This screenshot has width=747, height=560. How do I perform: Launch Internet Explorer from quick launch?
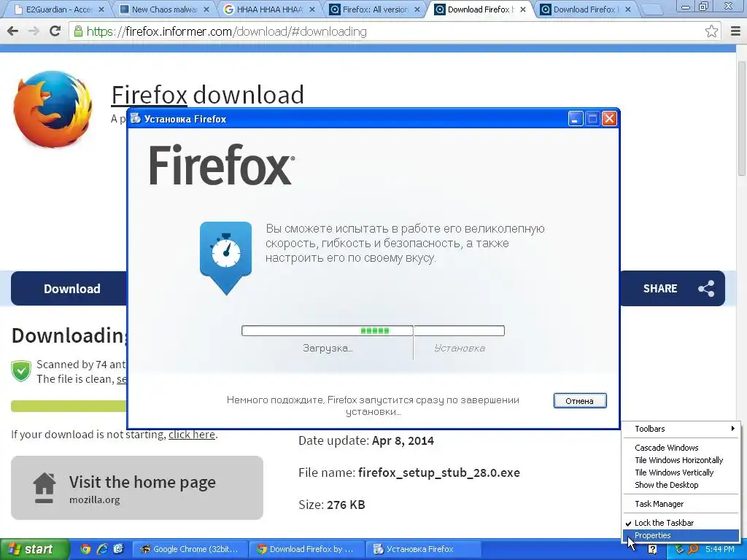[x=102, y=549]
